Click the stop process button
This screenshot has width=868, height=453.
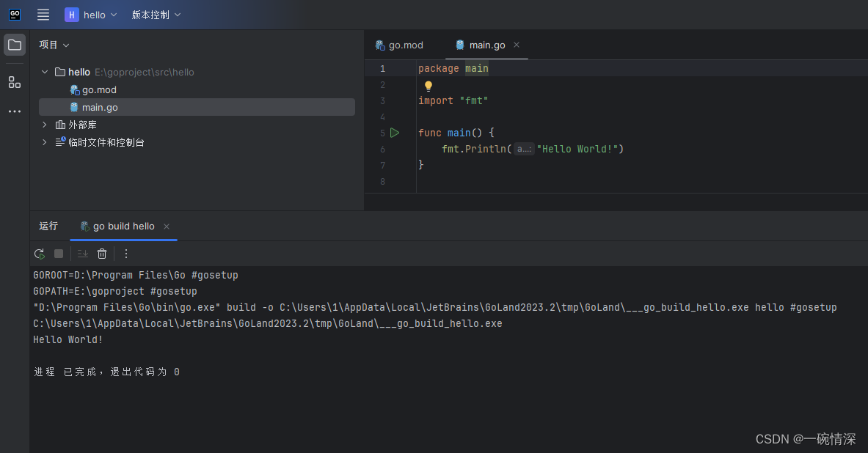pyautogui.click(x=59, y=254)
